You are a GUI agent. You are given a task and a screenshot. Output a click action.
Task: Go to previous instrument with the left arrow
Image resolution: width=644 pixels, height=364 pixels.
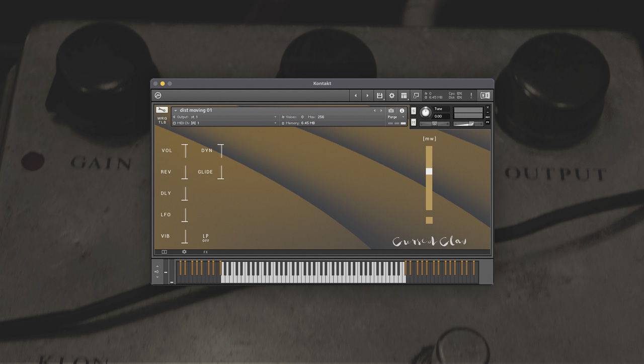[356, 96]
